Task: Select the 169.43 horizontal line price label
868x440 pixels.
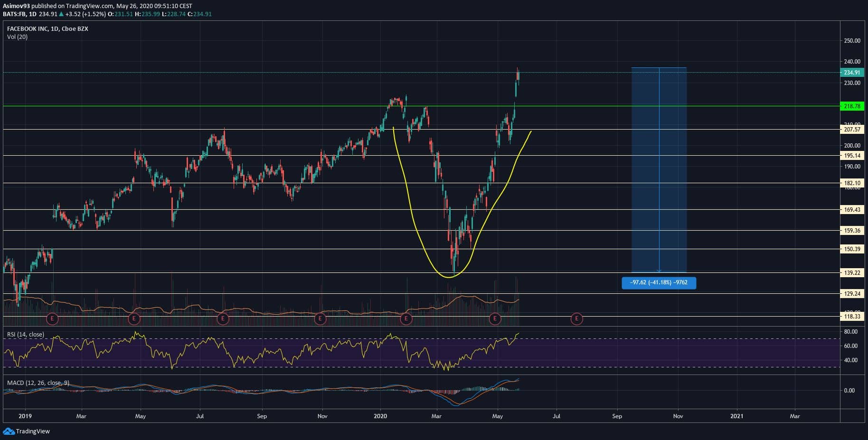Action: coord(852,209)
